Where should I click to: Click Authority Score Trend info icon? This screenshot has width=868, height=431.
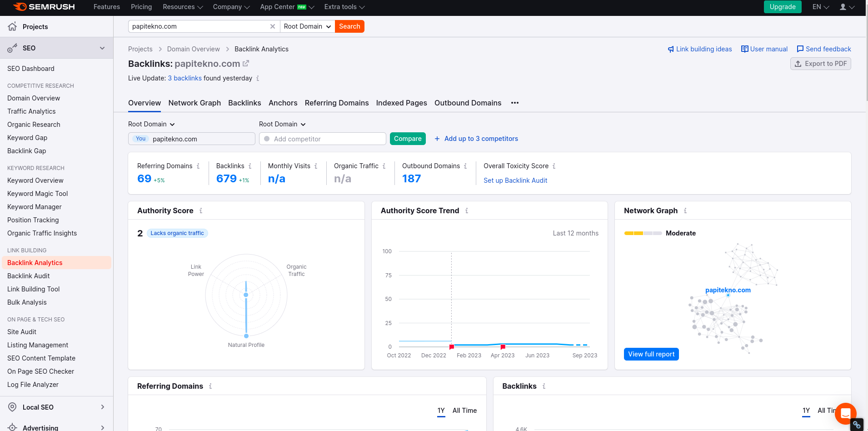click(x=467, y=210)
